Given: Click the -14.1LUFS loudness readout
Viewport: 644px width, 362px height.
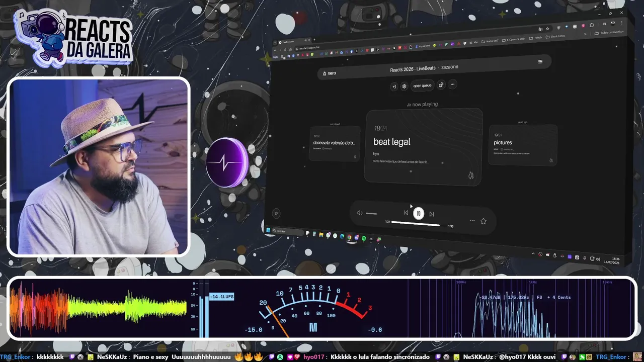Looking at the screenshot, I should pyautogui.click(x=222, y=297).
